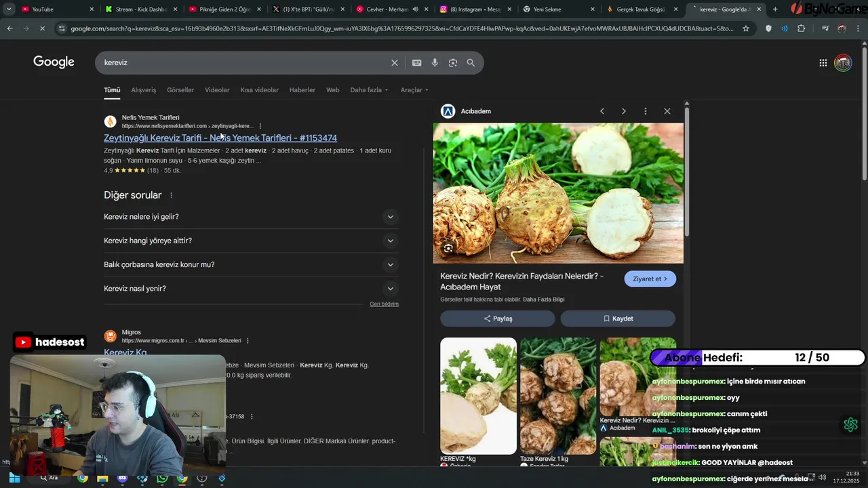
Task: Go to the Google logo homepage
Action: click(54, 62)
